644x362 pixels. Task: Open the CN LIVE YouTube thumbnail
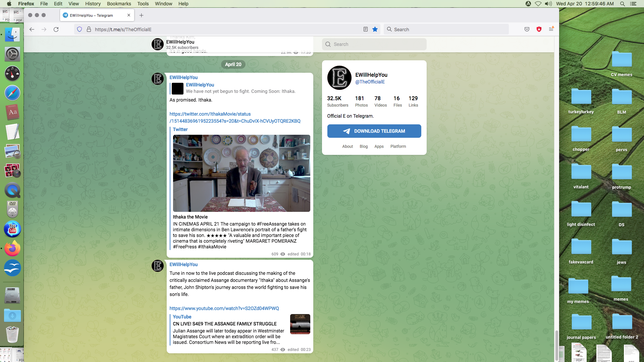[x=300, y=324]
